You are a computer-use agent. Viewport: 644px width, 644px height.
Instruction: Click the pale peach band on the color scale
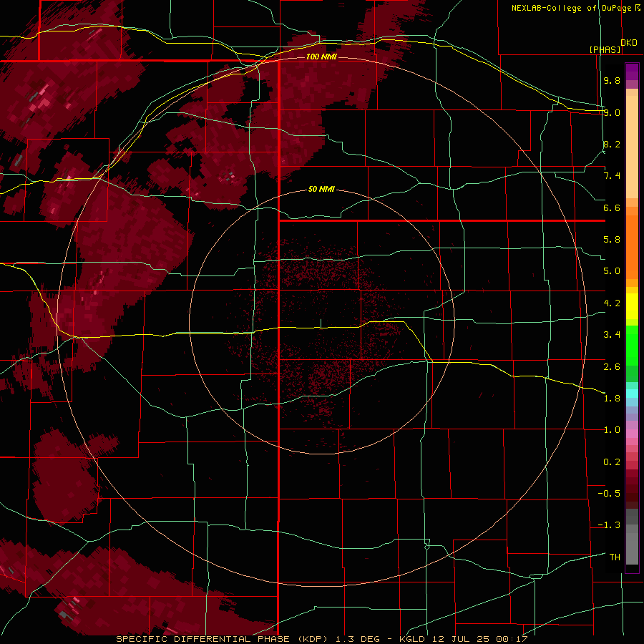click(x=632, y=147)
